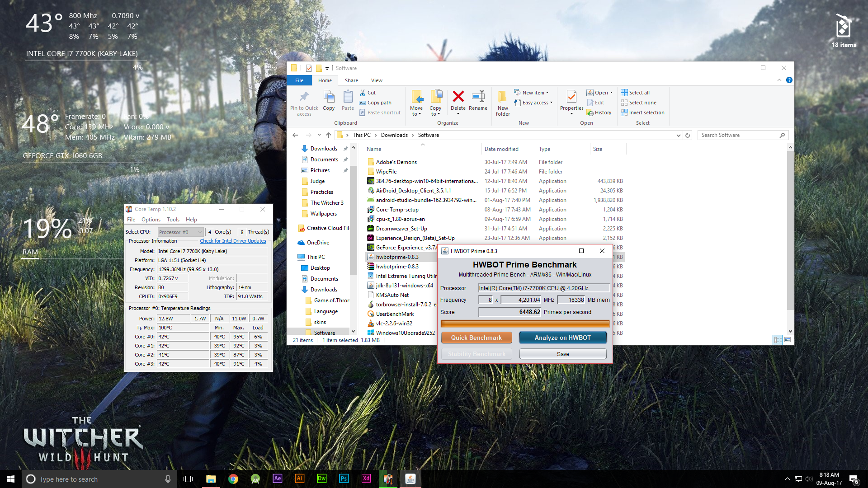
Task: Collapse the Explorer ribbon chevron
Action: [779, 80]
